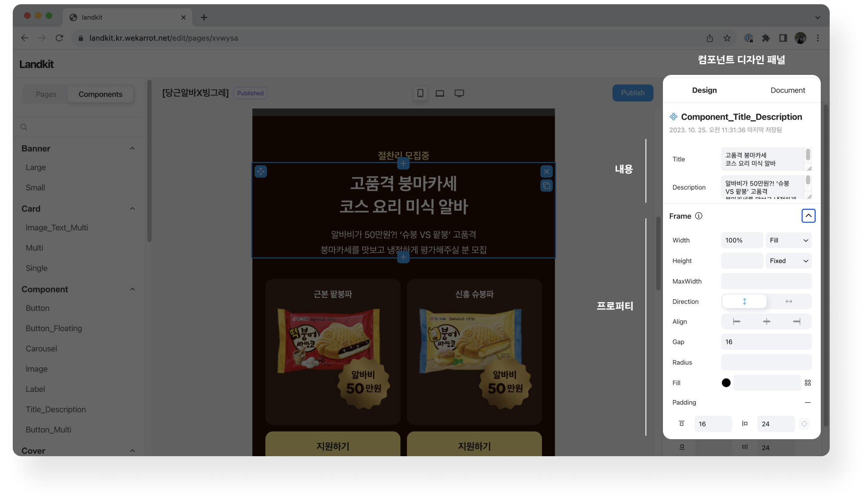Open the Frame info icon
This screenshot has height=503, width=868.
[x=699, y=216]
